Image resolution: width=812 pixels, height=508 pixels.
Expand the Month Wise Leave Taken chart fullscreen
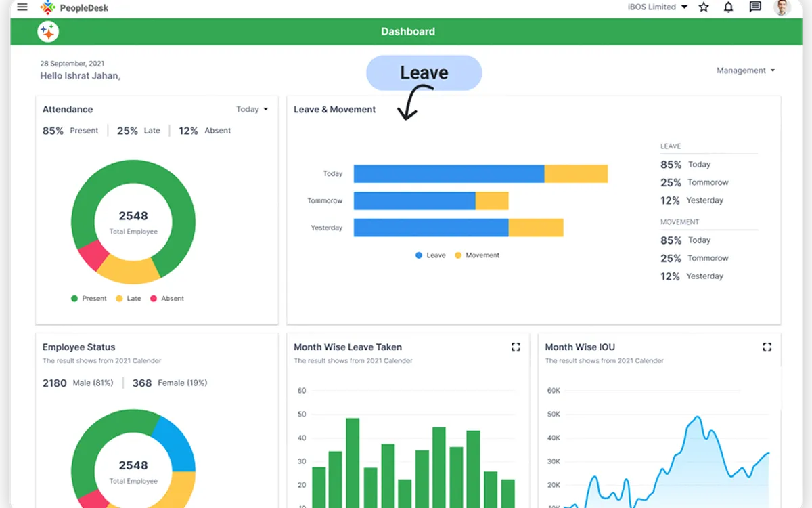(516, 347)
